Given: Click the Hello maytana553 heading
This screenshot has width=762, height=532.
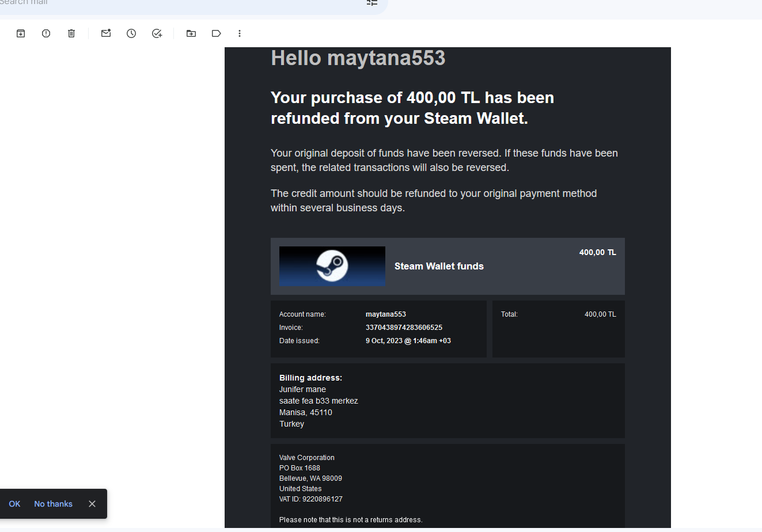Looking at the screenshot, I should [358, 58].
